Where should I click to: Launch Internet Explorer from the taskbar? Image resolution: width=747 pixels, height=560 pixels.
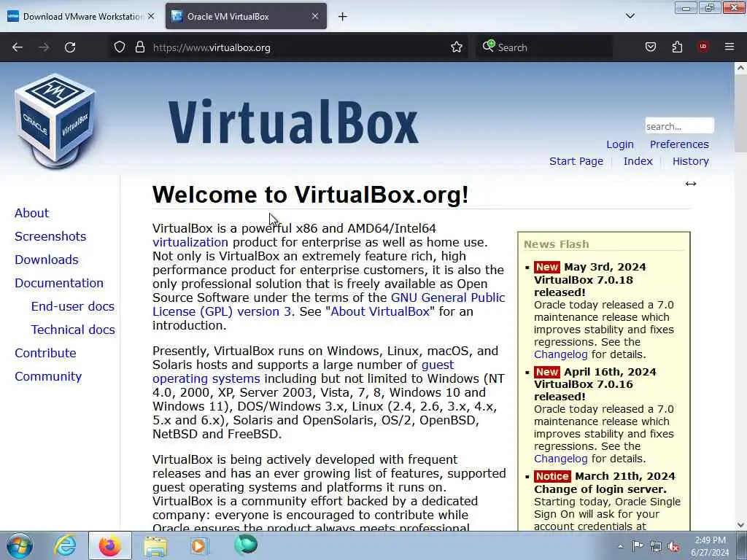click(x=65, y=545)
